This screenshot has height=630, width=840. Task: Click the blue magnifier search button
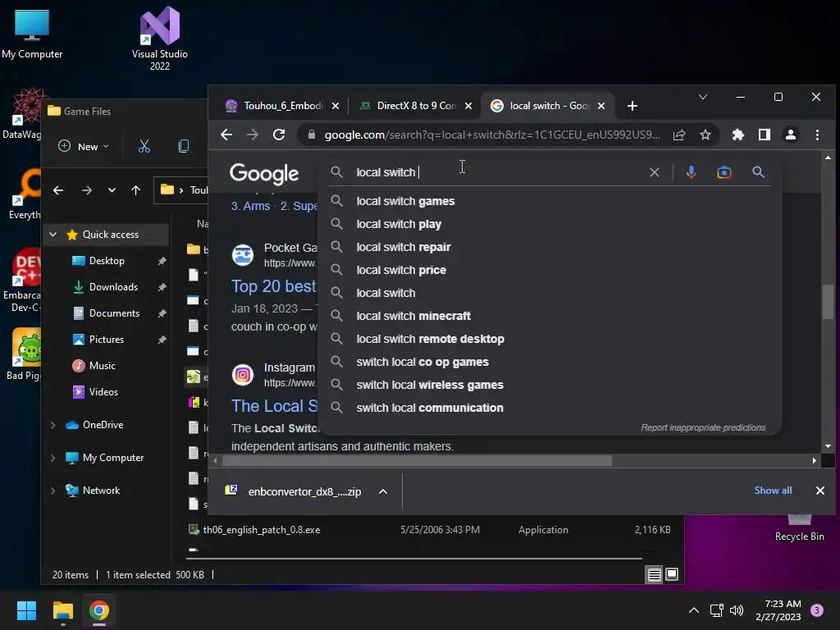point(758,172)
